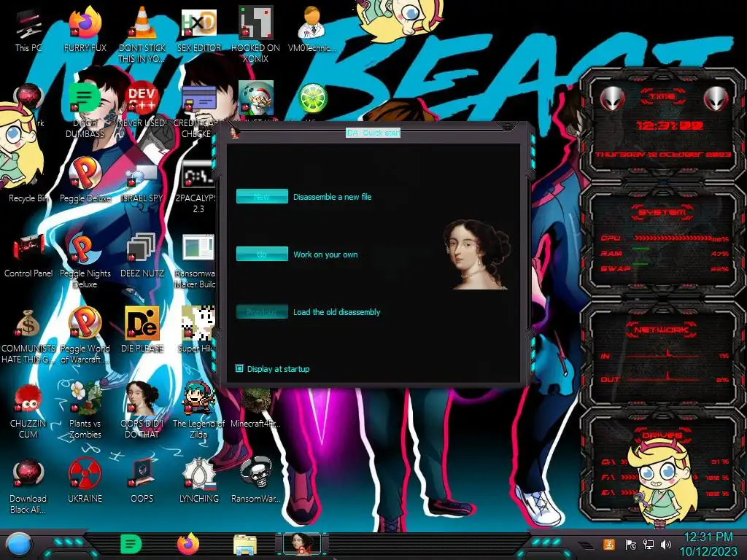747x560 pixels.
Task: Open the Peggle Deluxe desktop icon
Action: pyautogui.click(x=85, y=174)
